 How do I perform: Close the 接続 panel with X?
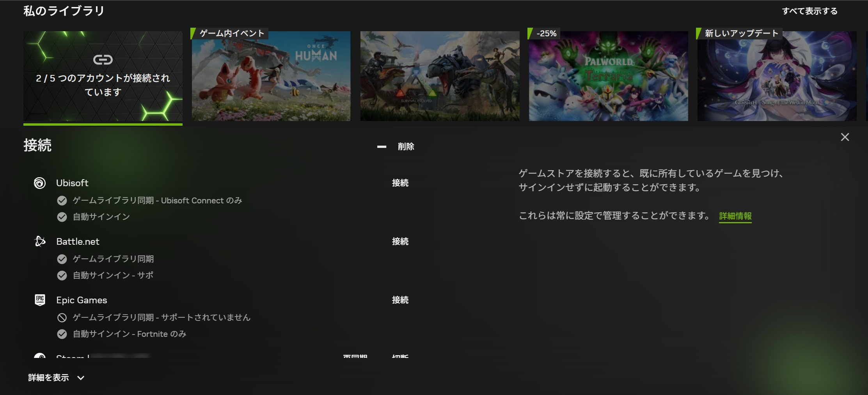click(x=845, y=137)
